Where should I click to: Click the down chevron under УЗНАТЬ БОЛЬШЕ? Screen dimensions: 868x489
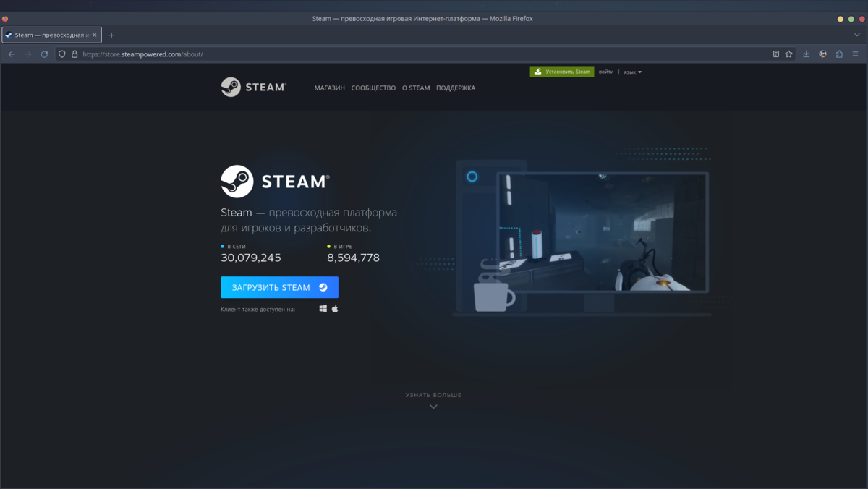433,407
